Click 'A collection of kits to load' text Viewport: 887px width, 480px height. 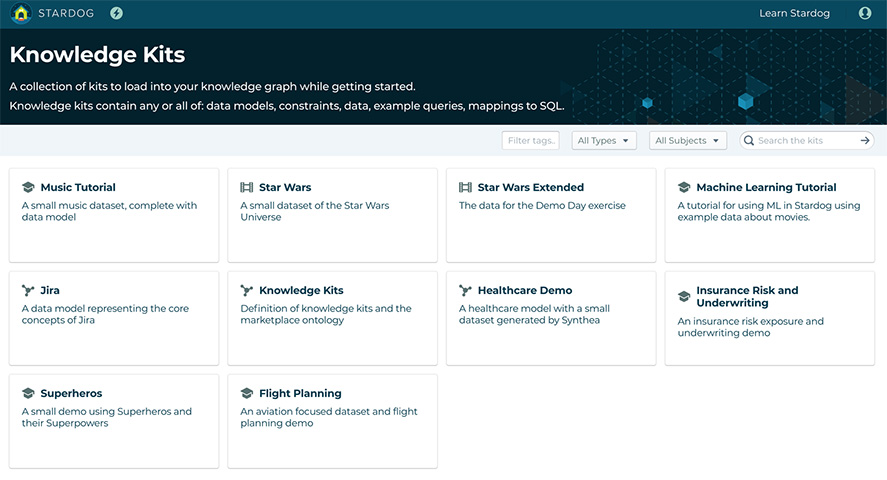point(212,87)
